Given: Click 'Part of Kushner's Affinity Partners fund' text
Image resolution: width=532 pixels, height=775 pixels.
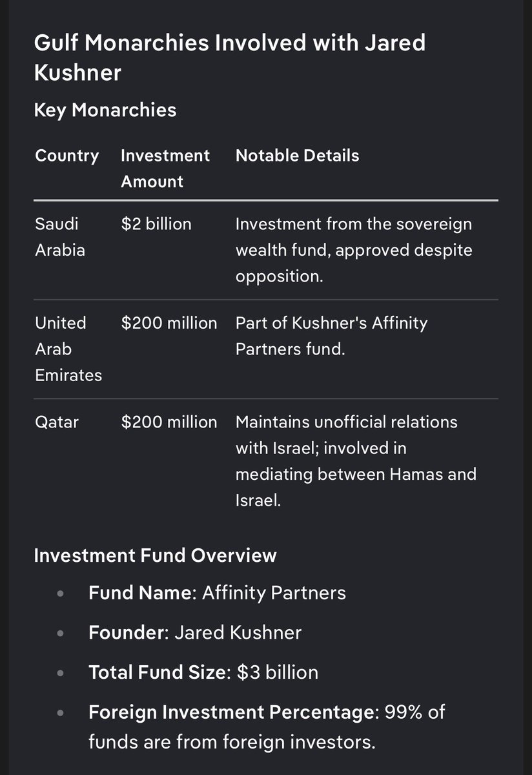Looking at the screenshot, I should (x=331, y=336).
